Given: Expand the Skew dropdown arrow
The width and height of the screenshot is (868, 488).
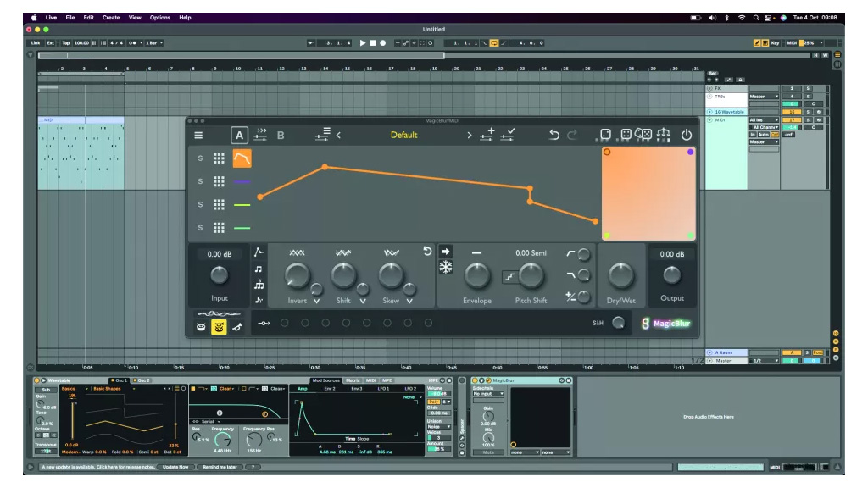Looking at the screenshot, I should [409, 301].
